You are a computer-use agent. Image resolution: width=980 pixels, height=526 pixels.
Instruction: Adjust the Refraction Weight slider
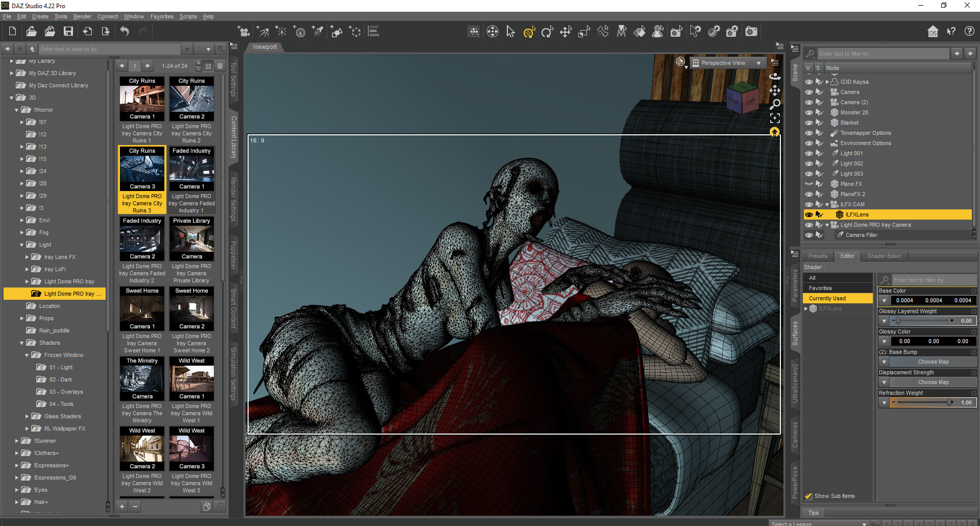924,402
